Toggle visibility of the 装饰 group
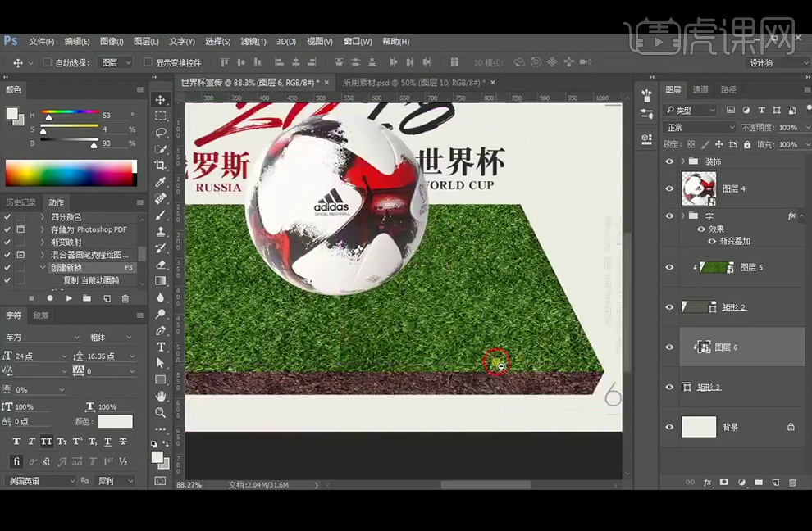This screenshot has width=812, height=531. 670,161
